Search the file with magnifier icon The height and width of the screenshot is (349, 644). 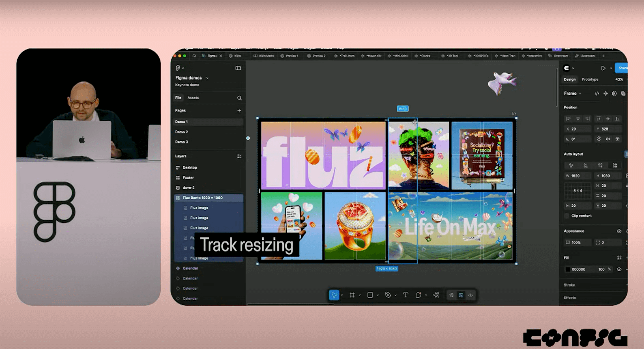pyautogui.click(x=239, y=98)
